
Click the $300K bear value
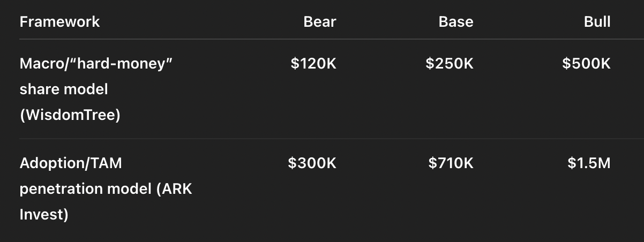pos(312,163)
